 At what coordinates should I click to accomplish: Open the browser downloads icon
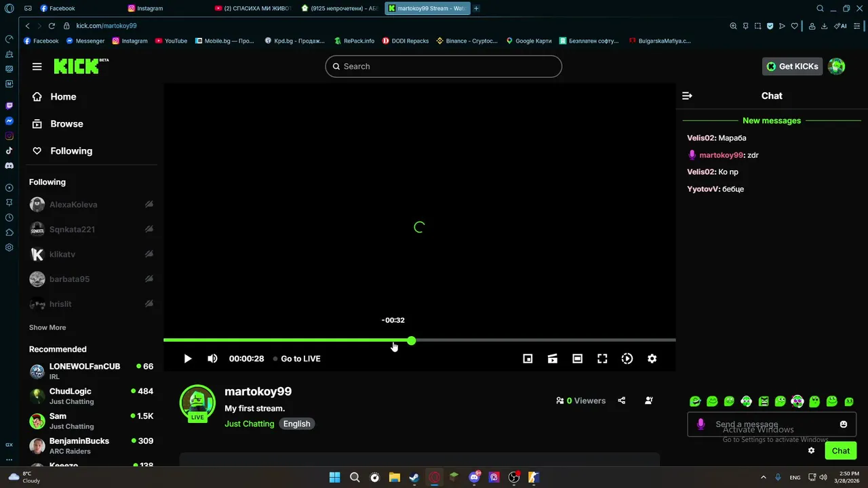(824, 26)
